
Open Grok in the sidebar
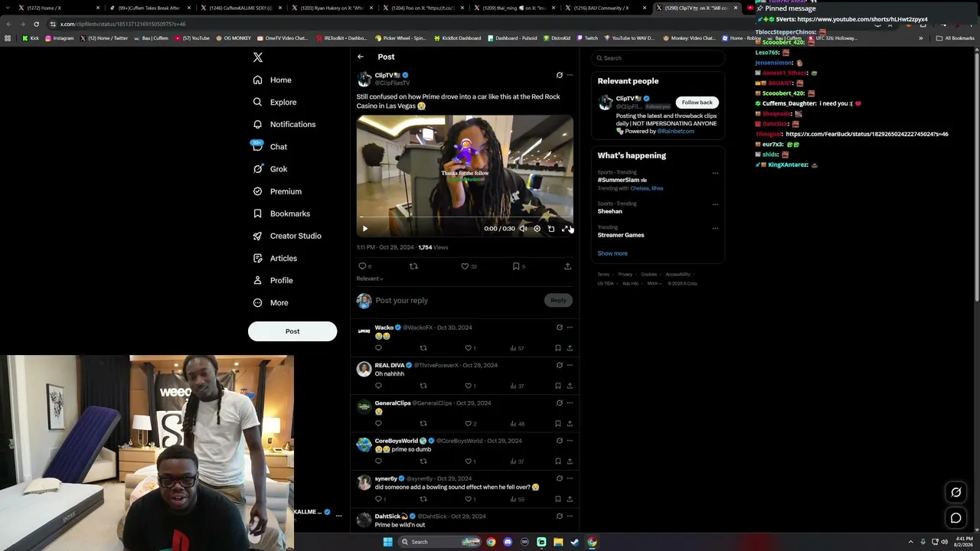pos(270,169)
